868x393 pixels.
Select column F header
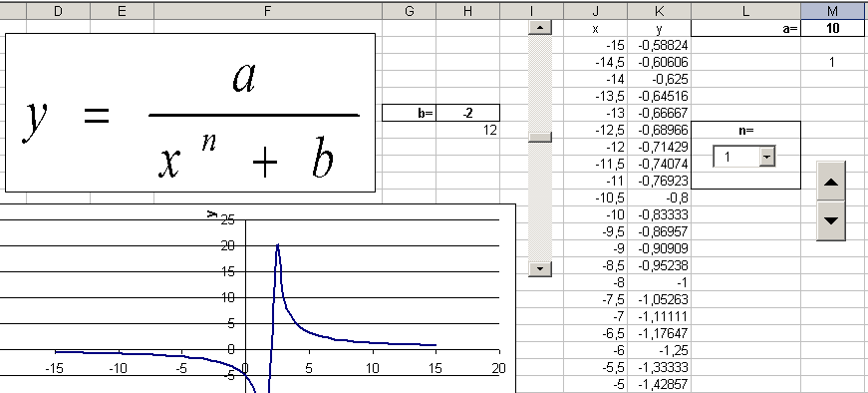(268, 11)
